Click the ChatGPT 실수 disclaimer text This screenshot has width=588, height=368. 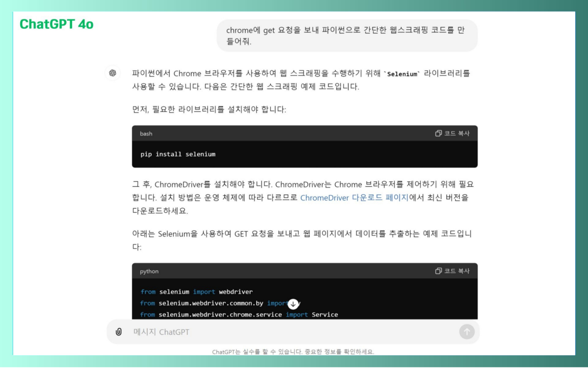(293, 352)
